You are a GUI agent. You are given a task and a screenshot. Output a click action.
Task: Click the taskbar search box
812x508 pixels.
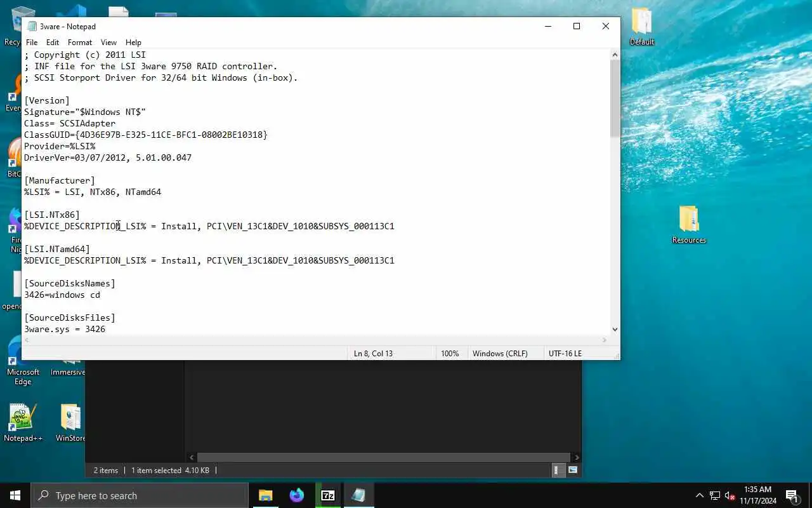pos(140,495)
